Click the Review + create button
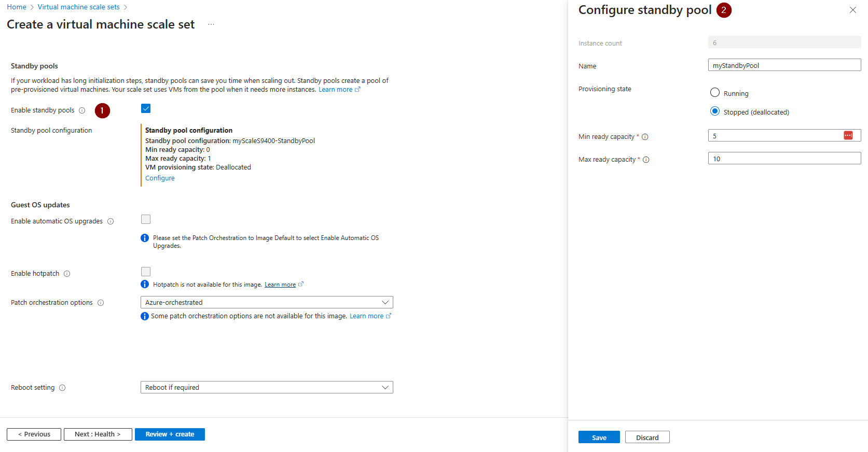Screen dimensions: 868x452 coord(170,434)
